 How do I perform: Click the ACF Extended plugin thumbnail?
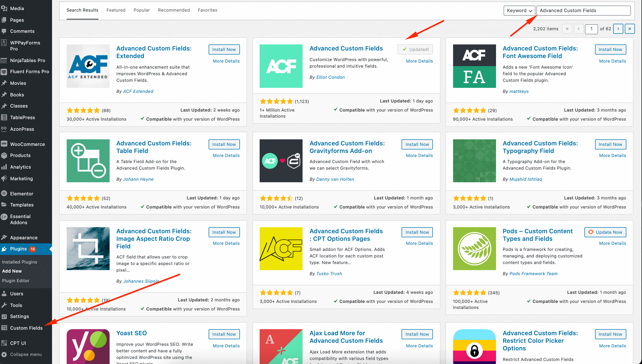[88, 66]
